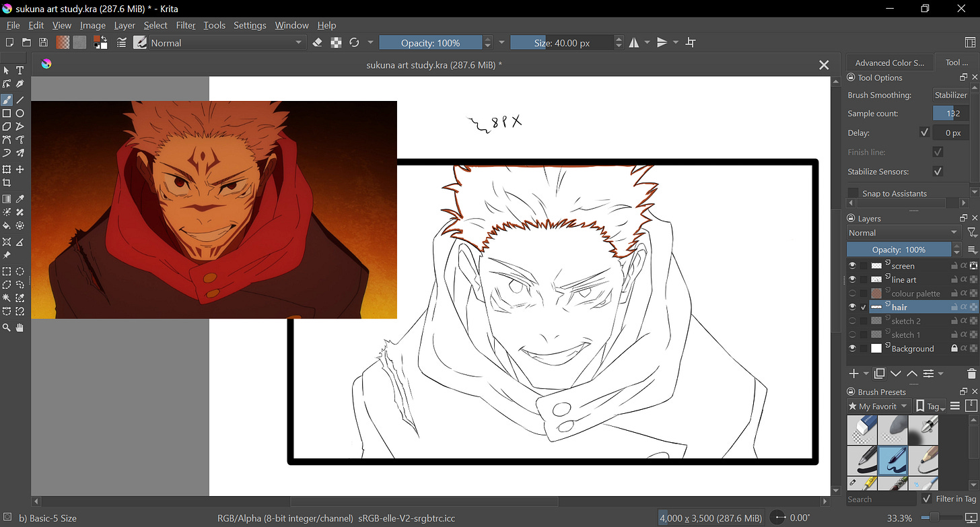Open the Filter menu

coord(186,25)
